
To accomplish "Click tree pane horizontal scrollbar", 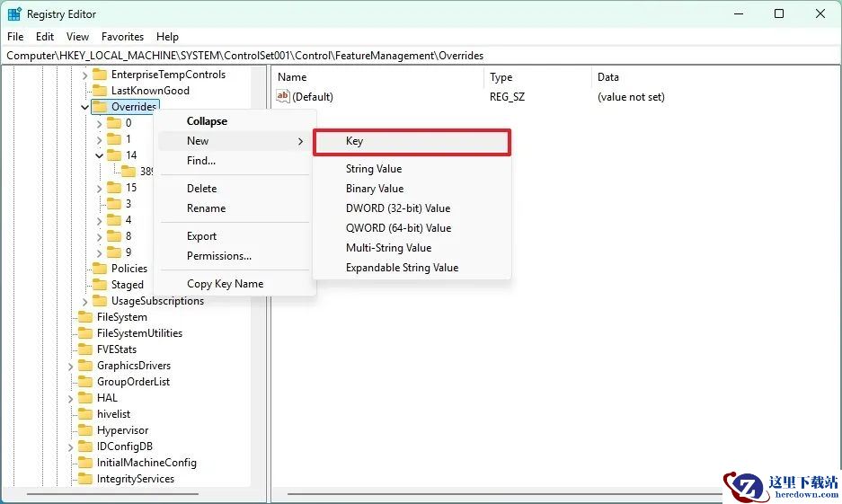I will tap(112, 494).
